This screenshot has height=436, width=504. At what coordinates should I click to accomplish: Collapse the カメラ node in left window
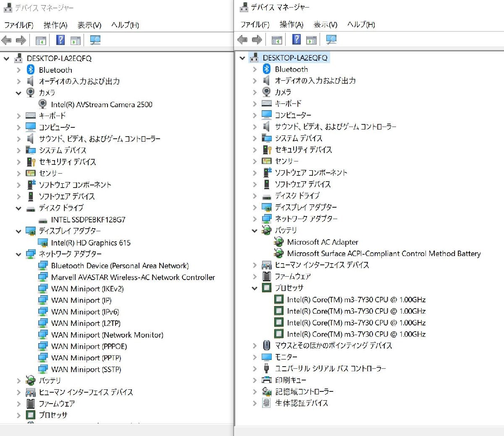(x=18, y=93)
